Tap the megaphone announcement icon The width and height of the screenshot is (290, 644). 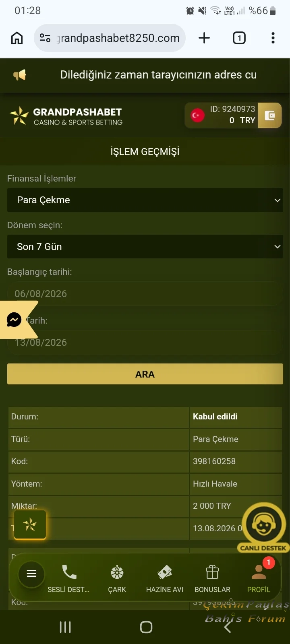tap(20, 75)
